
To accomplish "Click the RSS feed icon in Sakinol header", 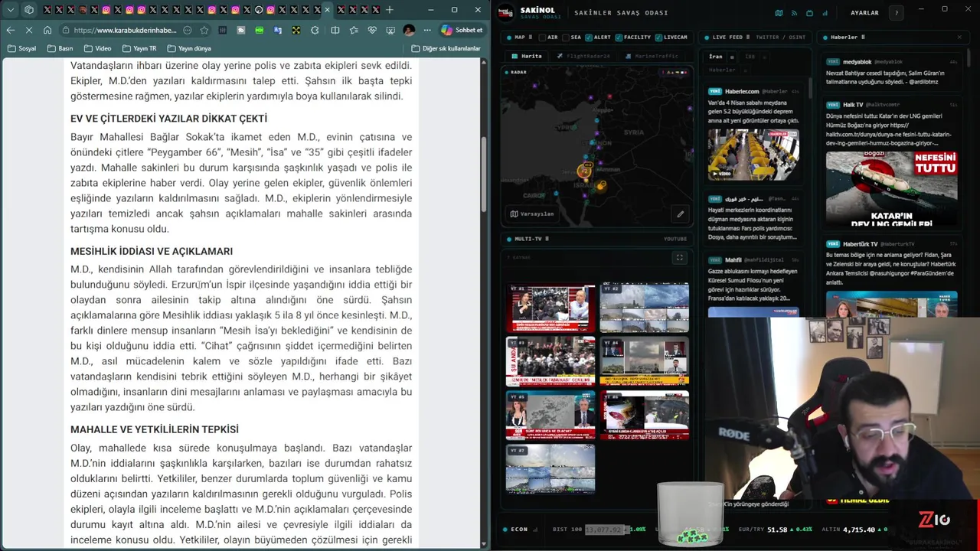I will tap(794, 13).
